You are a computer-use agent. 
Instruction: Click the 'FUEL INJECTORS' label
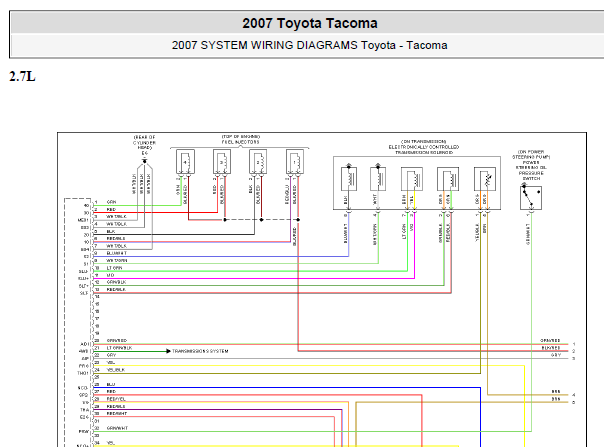click(240, 142)
